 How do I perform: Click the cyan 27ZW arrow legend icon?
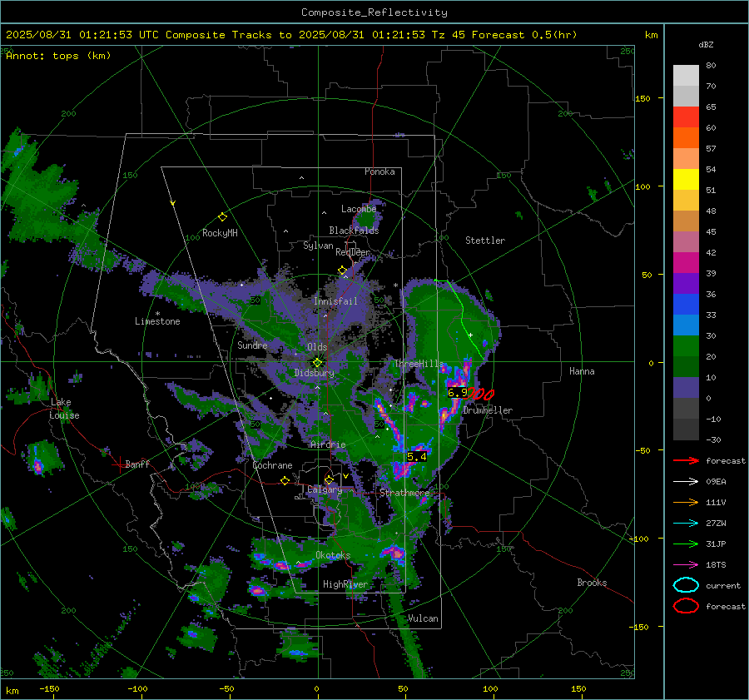pos(686,524)
